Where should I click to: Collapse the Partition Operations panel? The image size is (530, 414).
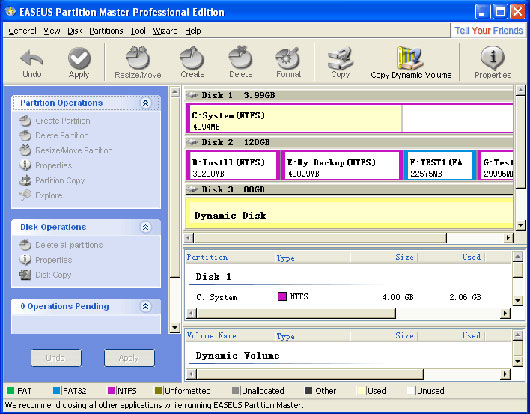tap(145, 103)
